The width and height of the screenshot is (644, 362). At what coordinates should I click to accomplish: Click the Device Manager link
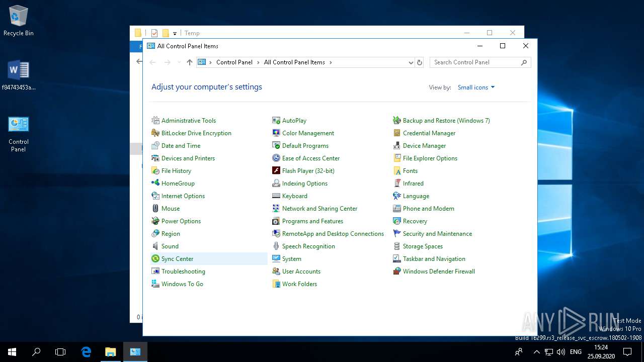[424, 146]
